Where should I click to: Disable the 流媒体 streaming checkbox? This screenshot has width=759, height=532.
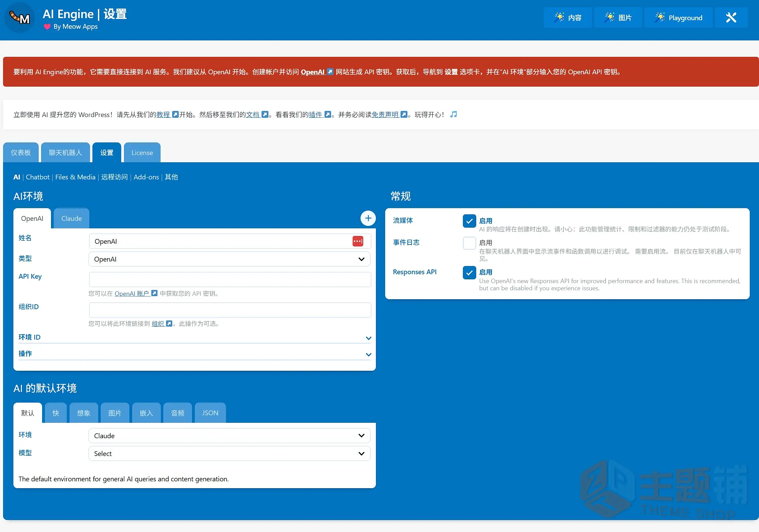(469, 221)
